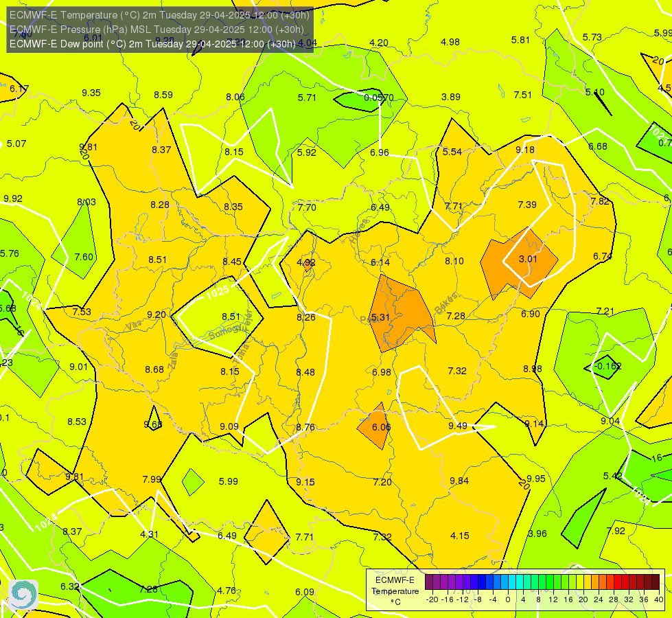This screenshot has height=618, width=672.
Task: Click the dew point value 8.28
Action: point(160,205)
